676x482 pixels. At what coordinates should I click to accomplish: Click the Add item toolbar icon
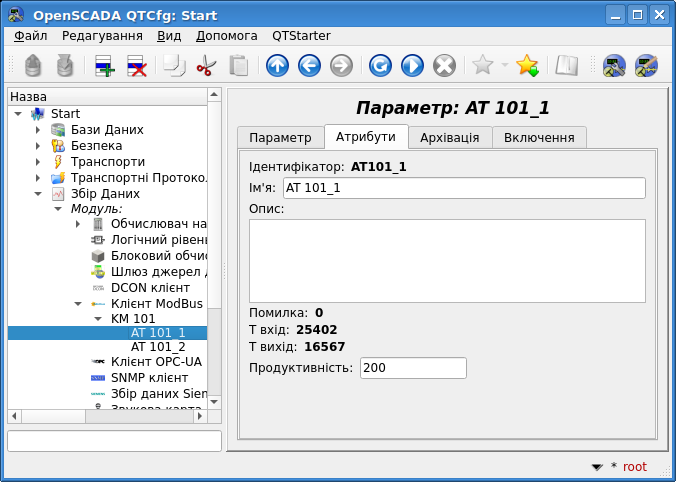[104, 66]
